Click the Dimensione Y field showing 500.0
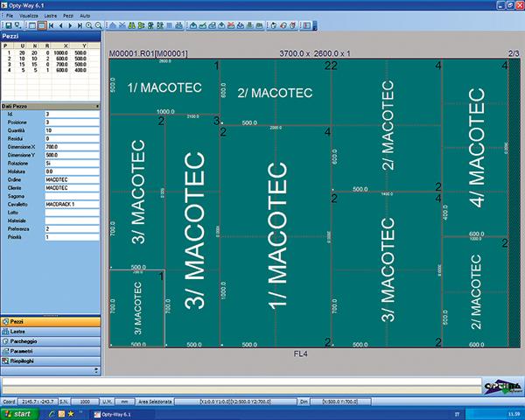The height and width of the screenshot is (420, 525). pyautogui.click(x=73, y=155)
